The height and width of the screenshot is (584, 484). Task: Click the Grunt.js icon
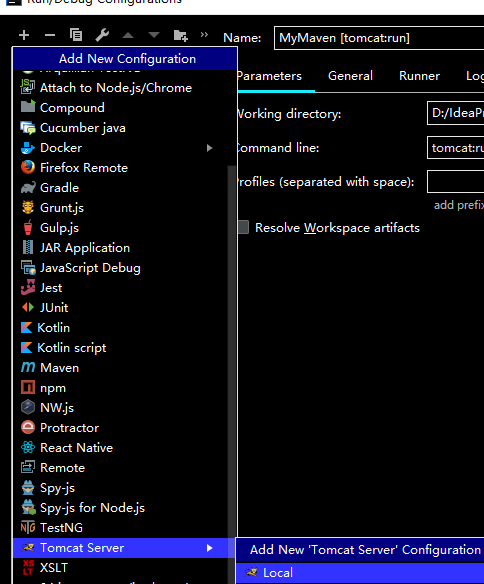tap(28, 208)
